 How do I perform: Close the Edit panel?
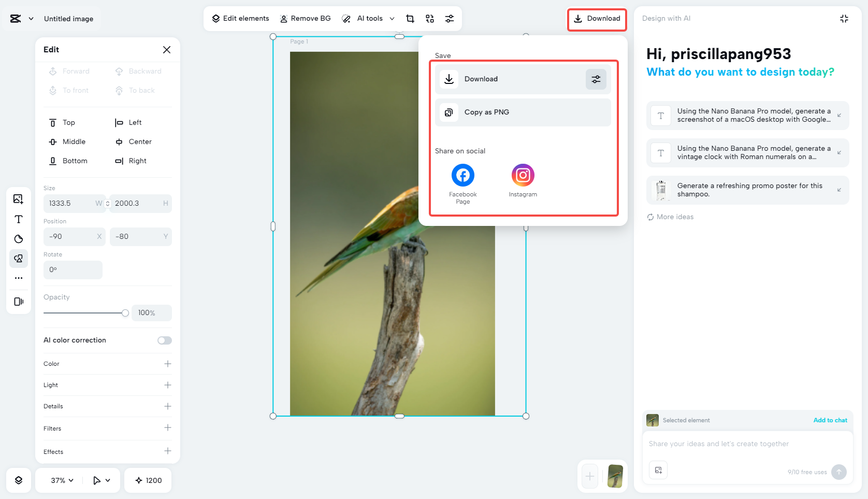(x=167, y=50)
